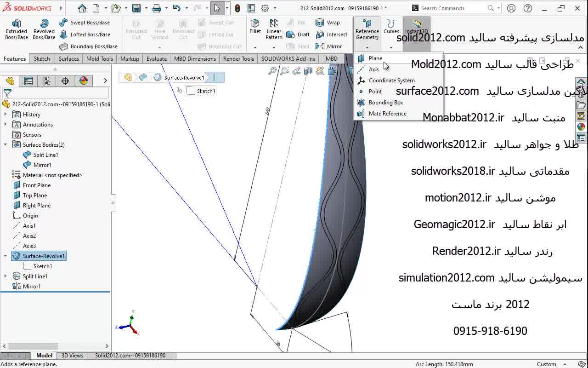Open the Linear Pattern dropdown arrow

pyautogui.click(x=274, y=47)
